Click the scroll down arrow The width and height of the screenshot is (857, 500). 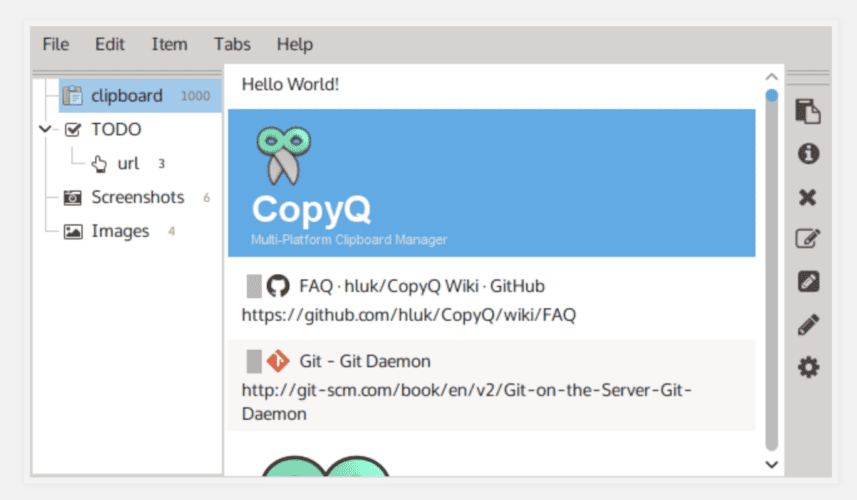771,464
